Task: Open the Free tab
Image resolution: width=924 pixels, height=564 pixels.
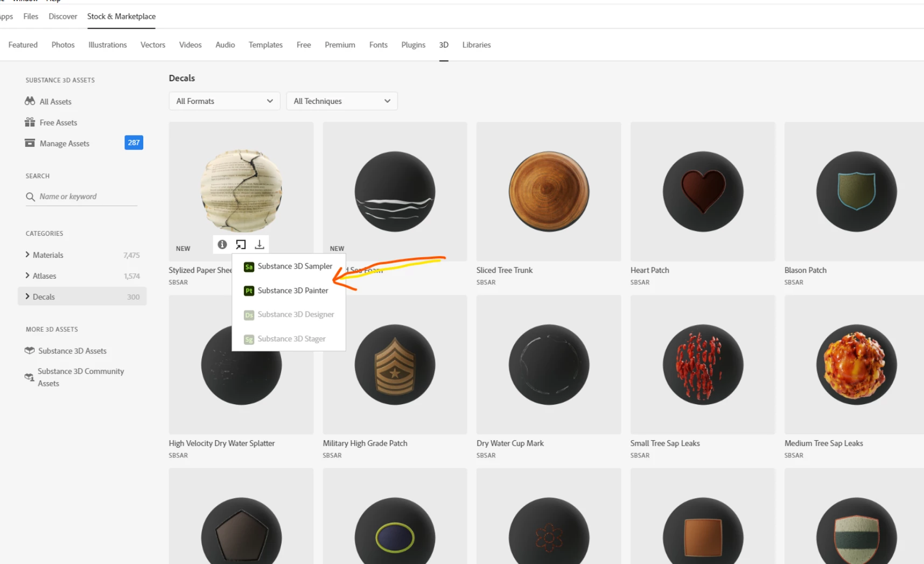Action: pyautogui.click(x=304, y=45)
